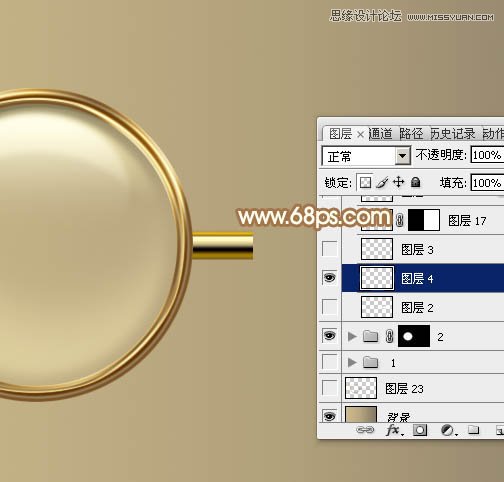
Task: Click the group 2 mask thumbnail
Action: pos(414,336)
